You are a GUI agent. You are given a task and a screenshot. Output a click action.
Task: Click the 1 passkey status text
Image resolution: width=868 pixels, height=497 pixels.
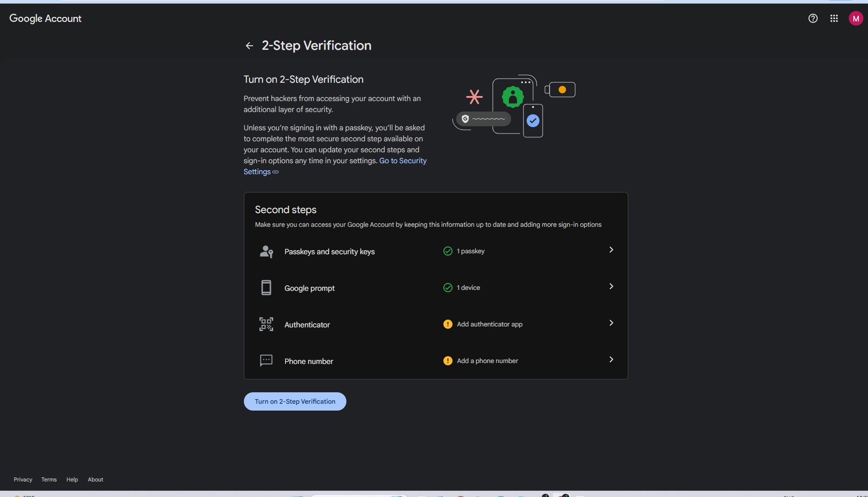pos(470,251)
